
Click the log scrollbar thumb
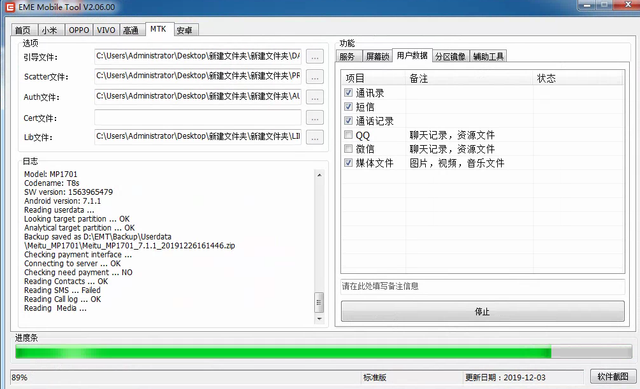coord(319,302)
